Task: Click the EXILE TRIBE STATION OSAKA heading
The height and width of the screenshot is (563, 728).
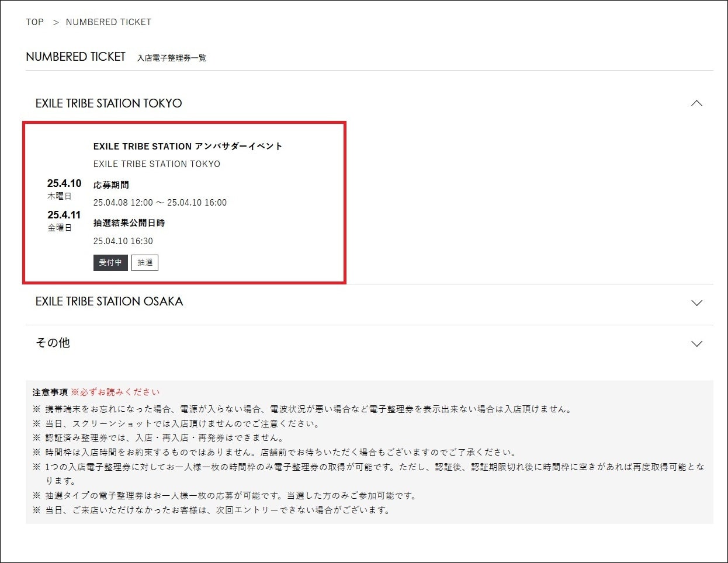Action: pyautogui.click(x=109, y=301)
